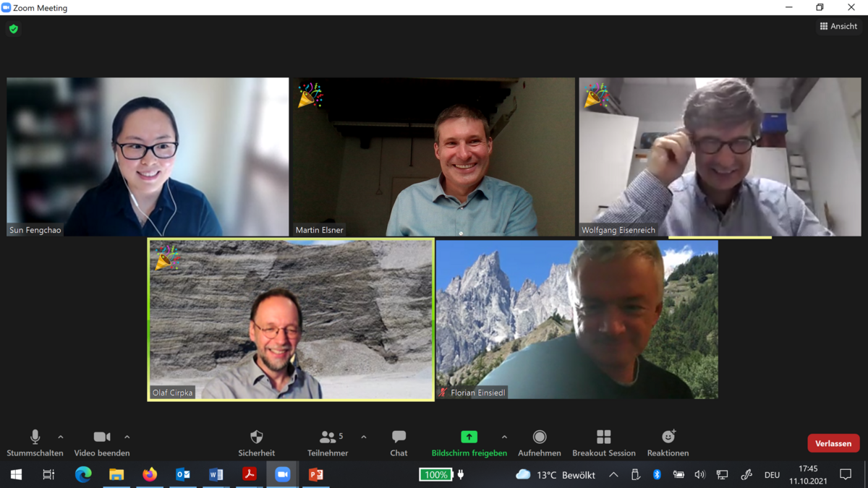Viewport: 868px width, 488px height.
Task: Mute microphone with Stummschalten
Action: point(35,442)
